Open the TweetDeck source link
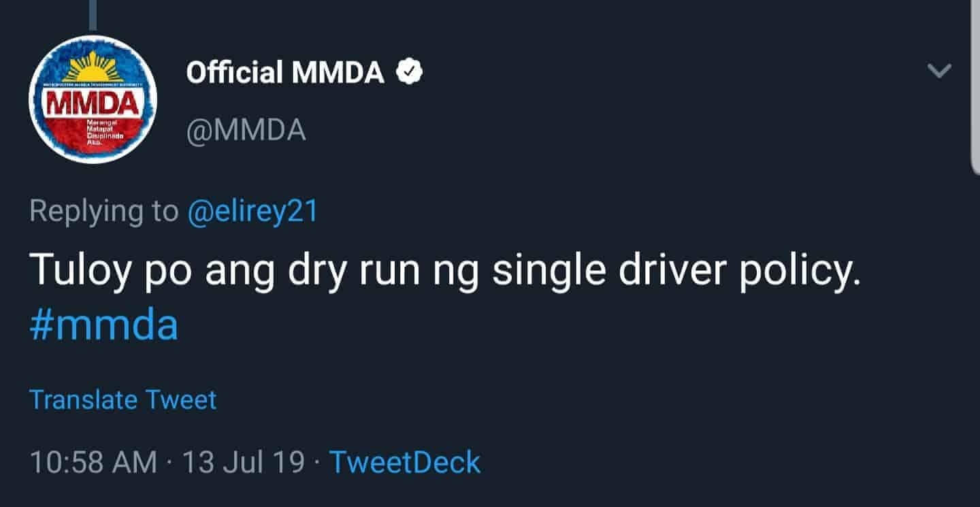 click(405, 463)
